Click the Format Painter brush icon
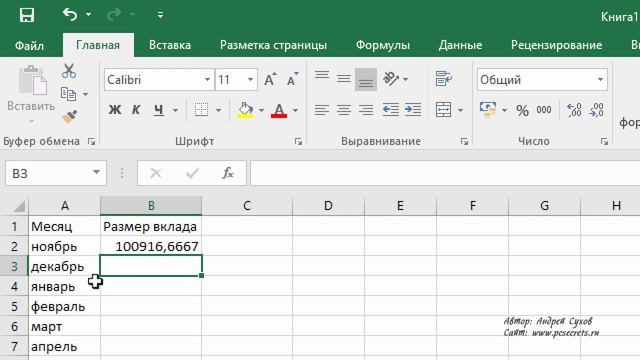Screen dimensions: 640x360 coord(69,117)
